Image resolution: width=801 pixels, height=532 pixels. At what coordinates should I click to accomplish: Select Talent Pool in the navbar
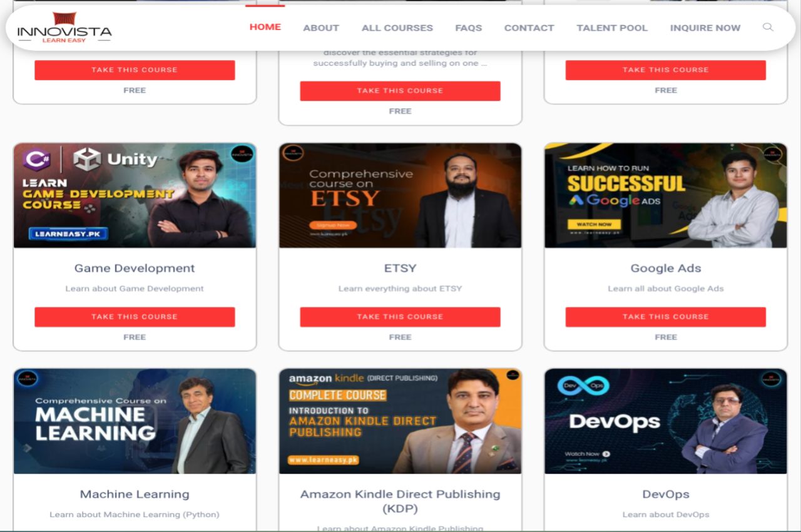click(612, 28)
